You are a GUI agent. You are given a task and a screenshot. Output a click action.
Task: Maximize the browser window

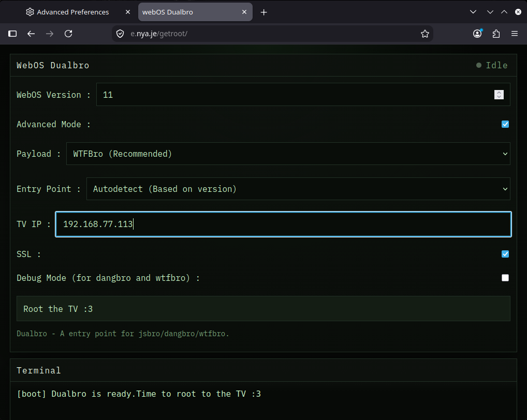(x=504, y=12)
